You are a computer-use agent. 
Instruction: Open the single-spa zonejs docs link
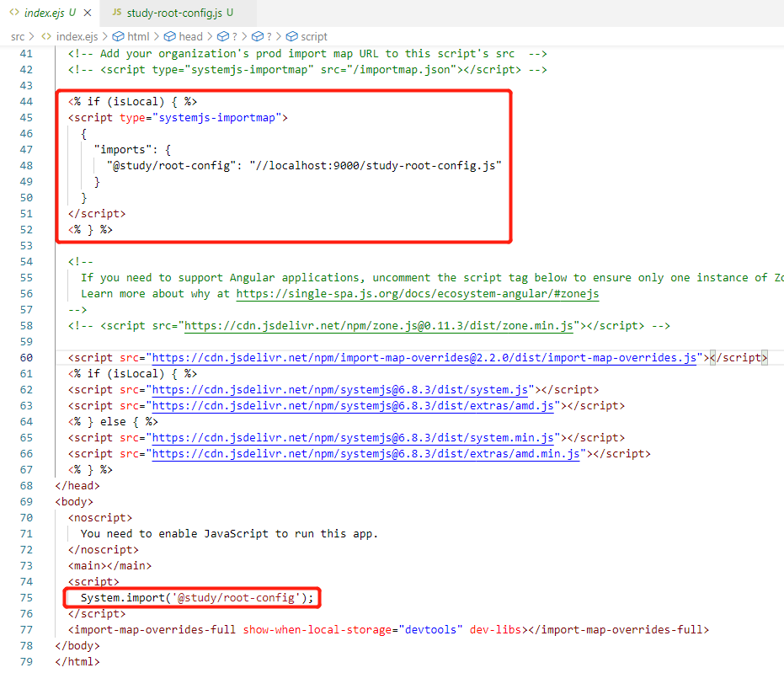pos(418,293)
